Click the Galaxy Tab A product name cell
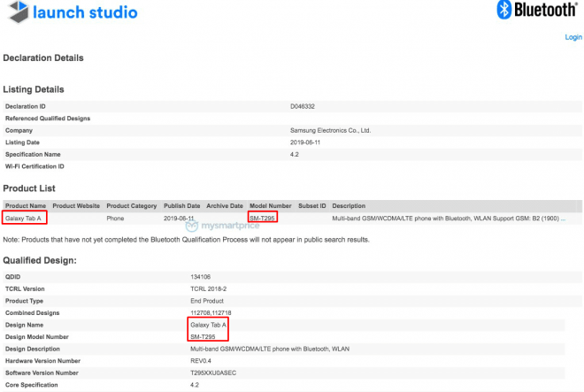Viewport: 584px width, 392px height. pos(23,219)
